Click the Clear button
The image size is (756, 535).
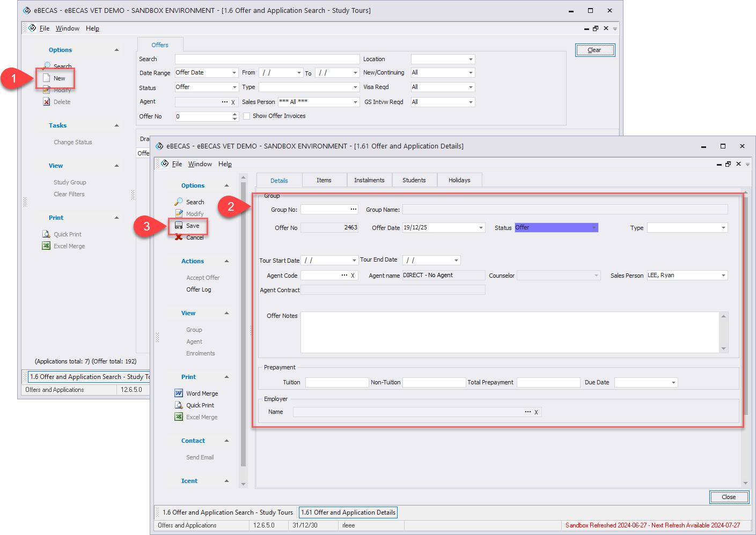(594, 50)
